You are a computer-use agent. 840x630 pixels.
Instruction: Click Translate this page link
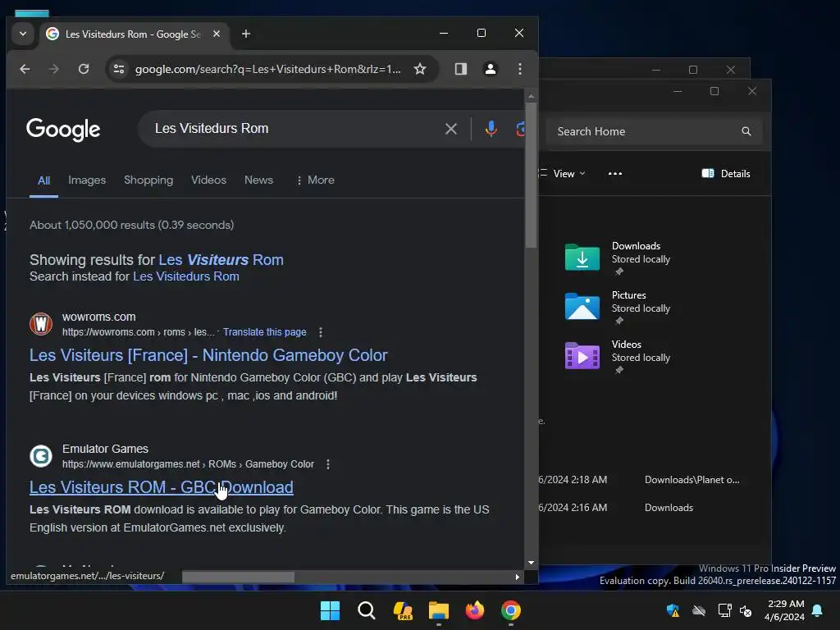(265, 332)
